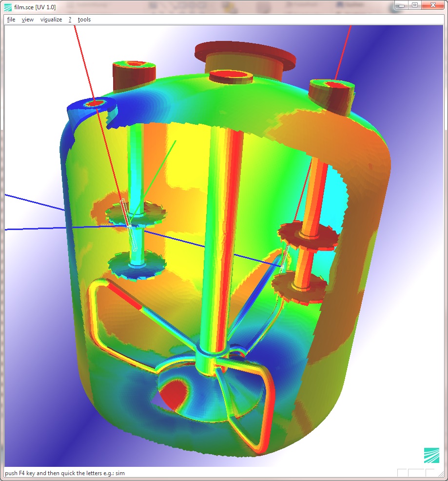Maximize the film.sce window

point(415,5)
